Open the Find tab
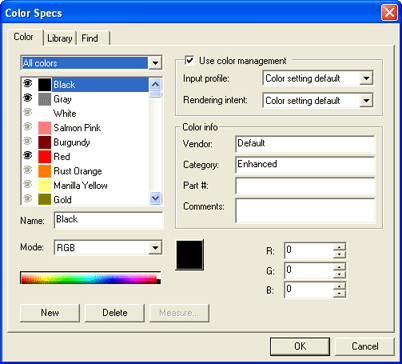 tap(93, 38)
